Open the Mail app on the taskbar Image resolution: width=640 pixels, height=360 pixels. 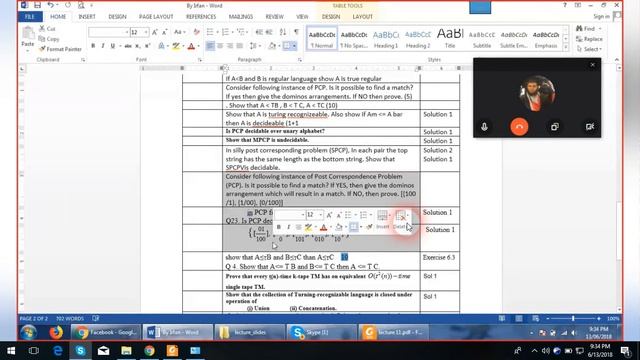[103, 351]
